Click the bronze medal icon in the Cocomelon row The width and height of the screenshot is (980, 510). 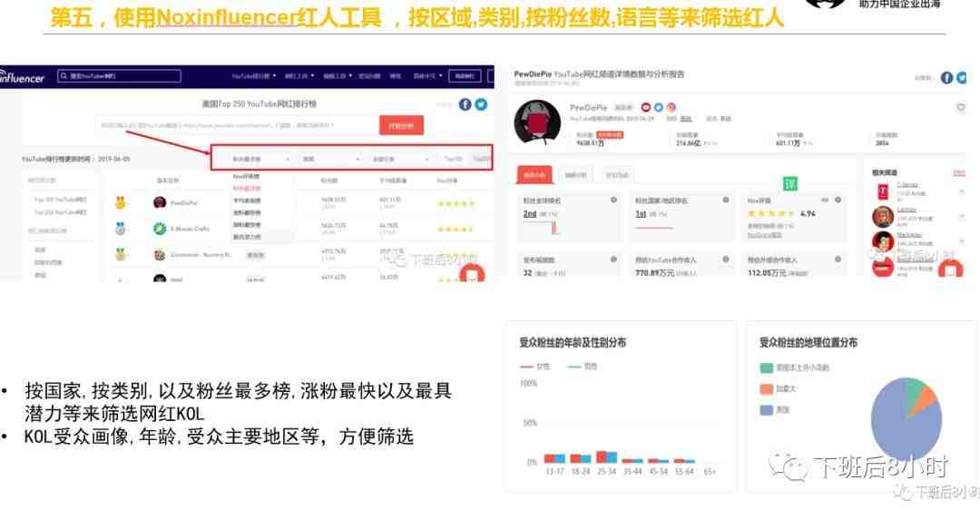click(x=120, y=254)
